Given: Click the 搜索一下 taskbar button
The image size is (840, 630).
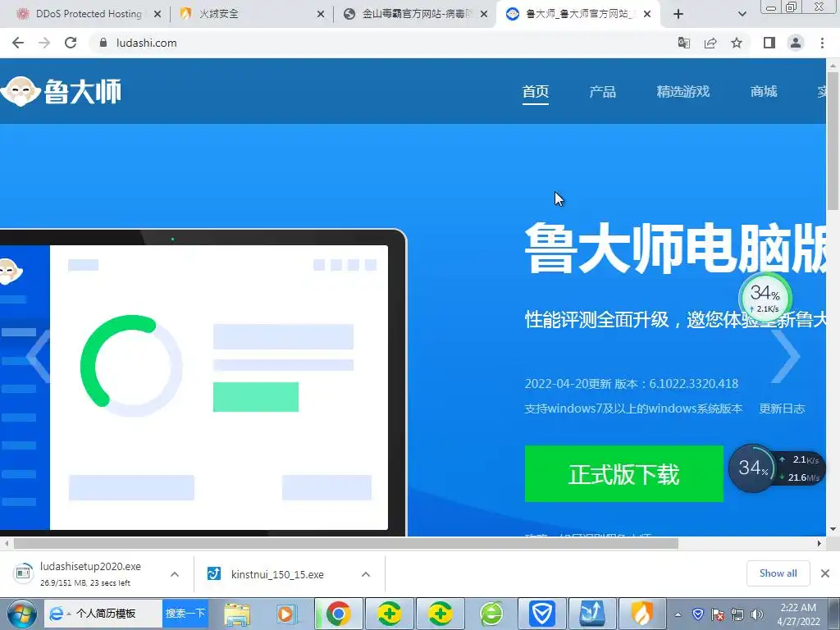Looking at the screenshot, I should (185, 614).
